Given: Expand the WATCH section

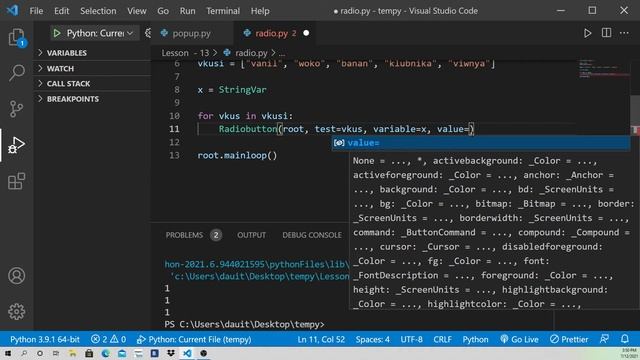Looking at the screenshot, I should click(x=60, y=69).
